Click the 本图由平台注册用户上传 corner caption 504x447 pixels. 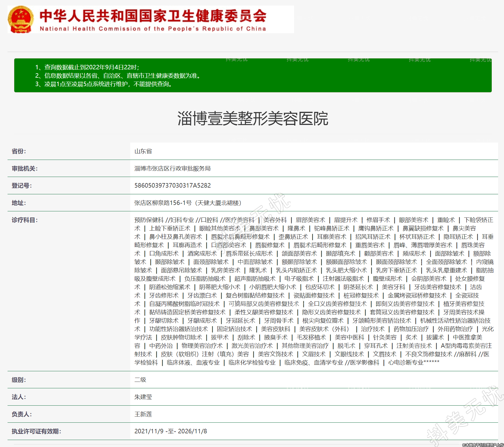point(483,445)
